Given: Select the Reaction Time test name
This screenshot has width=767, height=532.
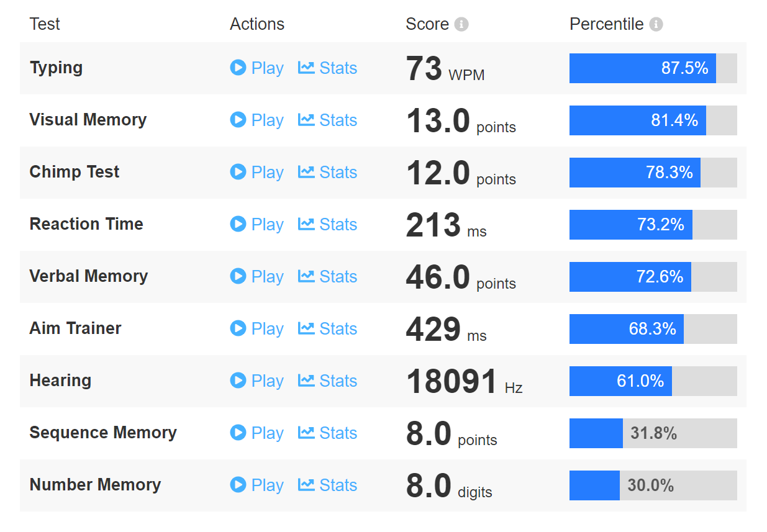Looking at the screenshot, I should [86, 224].
